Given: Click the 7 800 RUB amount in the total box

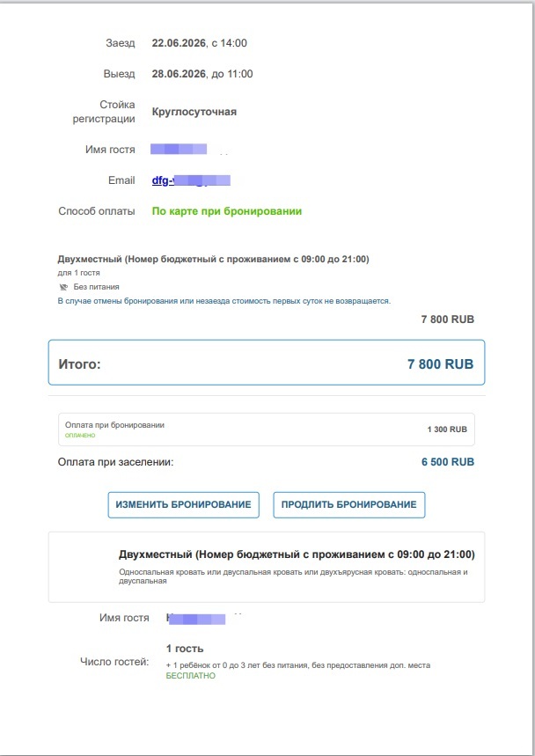Looking at the screenshot, I should click(440, 363).
